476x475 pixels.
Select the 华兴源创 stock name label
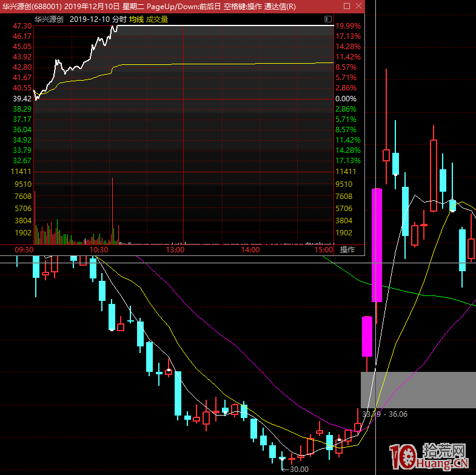click(49, 19)
